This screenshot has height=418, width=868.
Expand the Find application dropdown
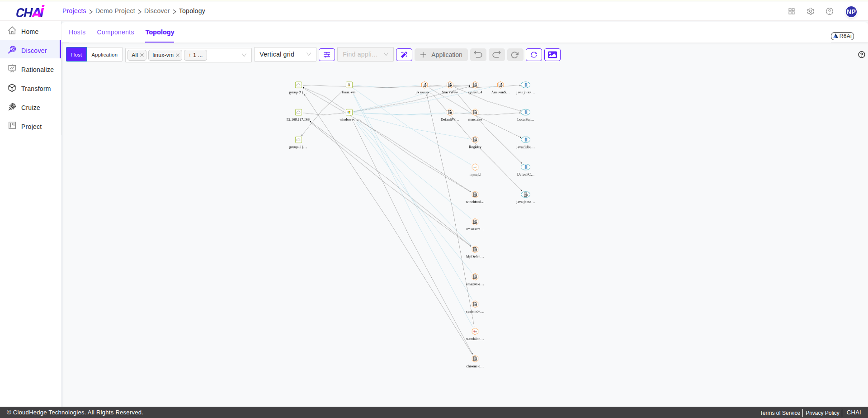click(x=365, y=54)
